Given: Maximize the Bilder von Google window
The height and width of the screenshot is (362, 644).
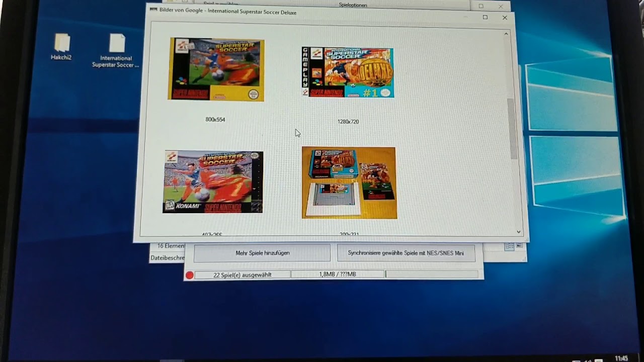Looking at the screenshot, I should (x=485, y=17).
